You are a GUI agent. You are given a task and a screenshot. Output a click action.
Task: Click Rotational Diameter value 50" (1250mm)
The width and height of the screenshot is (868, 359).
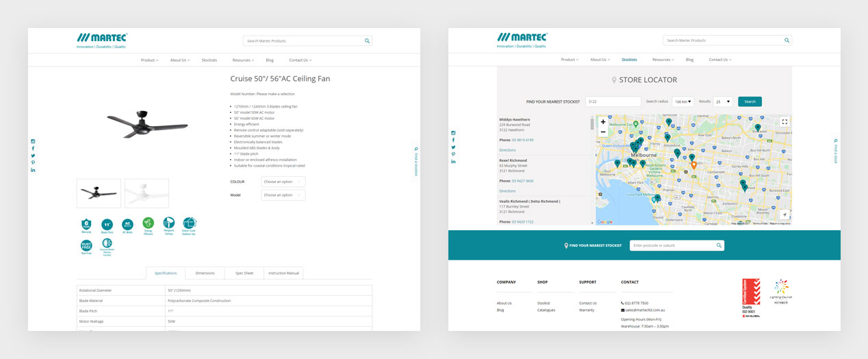pyautogui.click(x=181, y=290)
